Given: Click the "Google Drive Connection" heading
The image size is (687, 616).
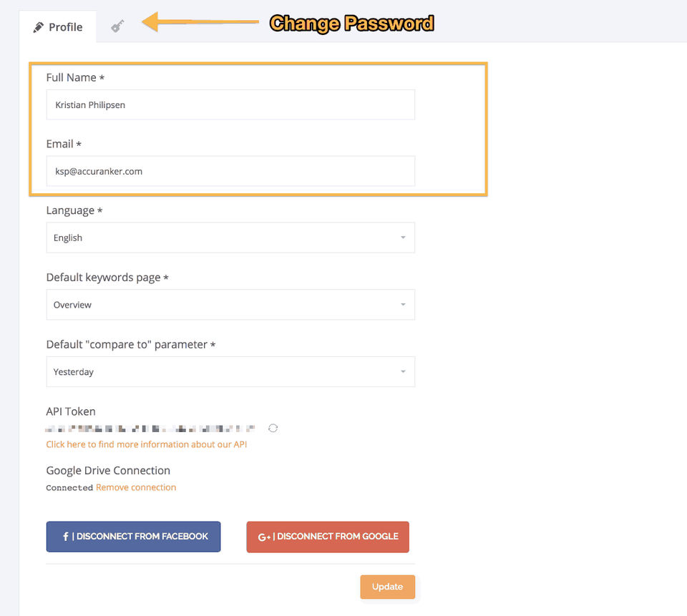Looking at the screenshot, I should 108,470.
